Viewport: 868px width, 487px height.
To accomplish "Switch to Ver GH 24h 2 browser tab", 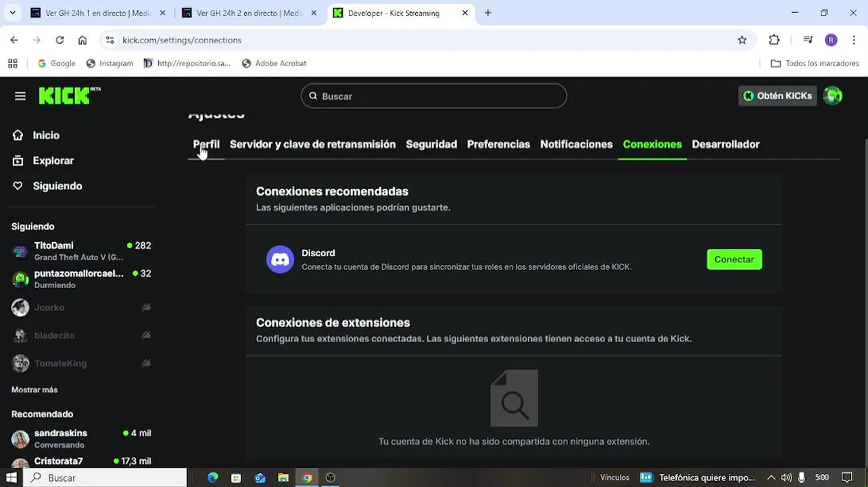I will point(248,13).
